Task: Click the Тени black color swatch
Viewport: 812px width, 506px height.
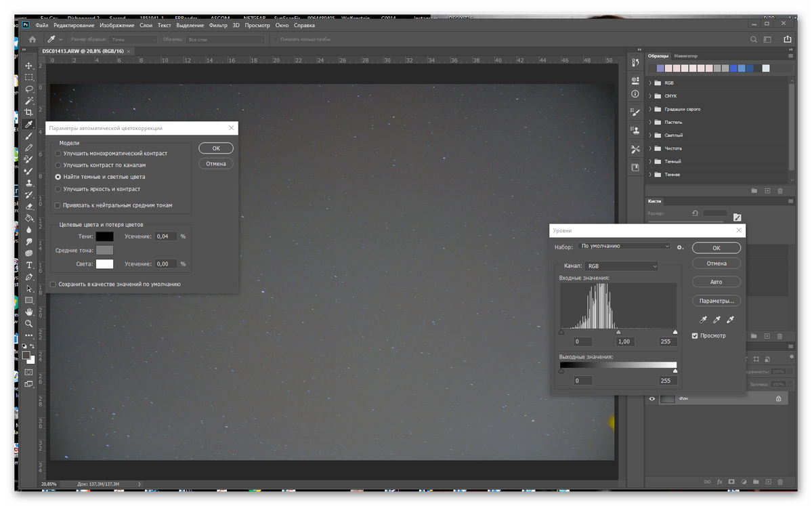Action: tap(104, 236)
